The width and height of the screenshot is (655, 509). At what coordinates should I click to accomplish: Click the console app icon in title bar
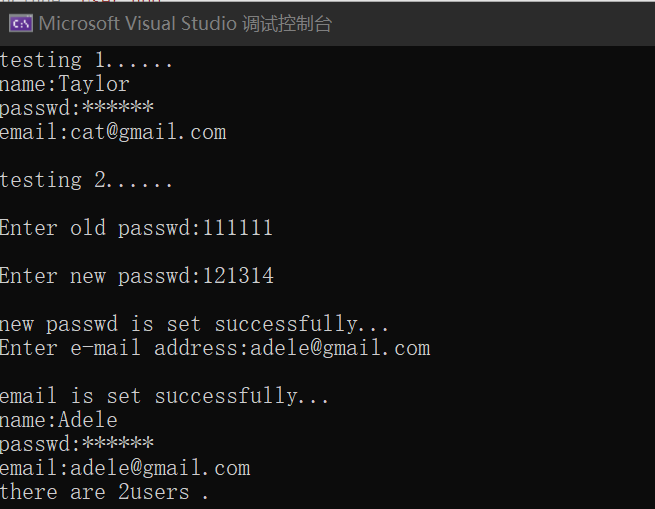click(x=18, y=24)
